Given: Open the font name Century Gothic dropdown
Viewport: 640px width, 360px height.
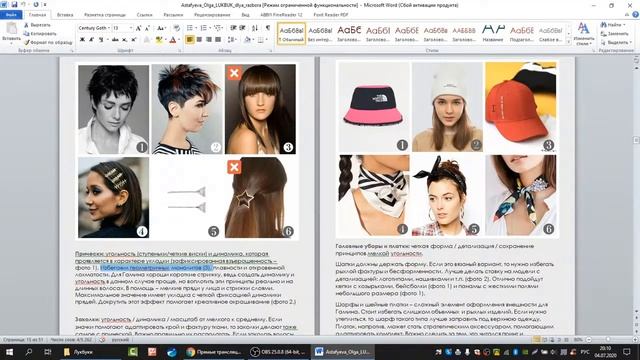Looking at the screenshot, I should [109, 28].
